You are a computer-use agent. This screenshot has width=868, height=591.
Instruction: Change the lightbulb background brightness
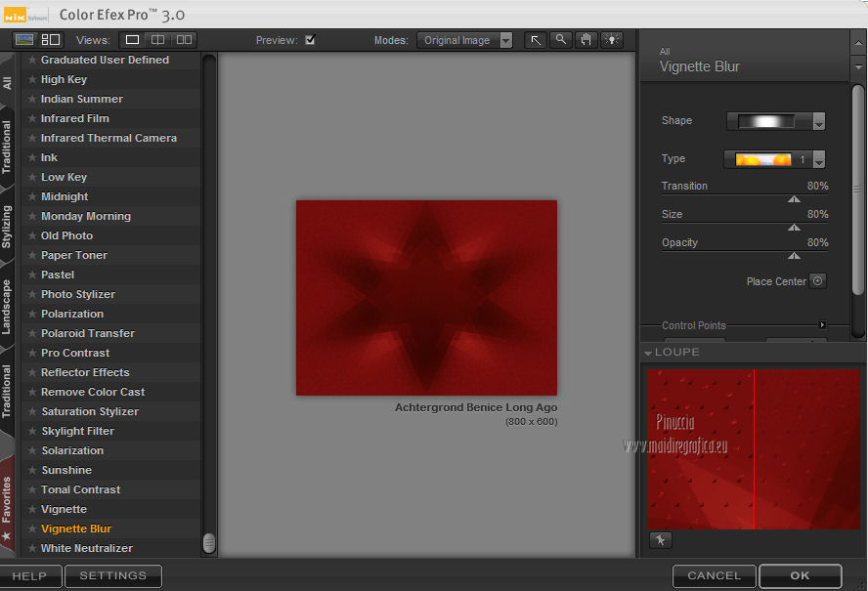click(611, 40)
